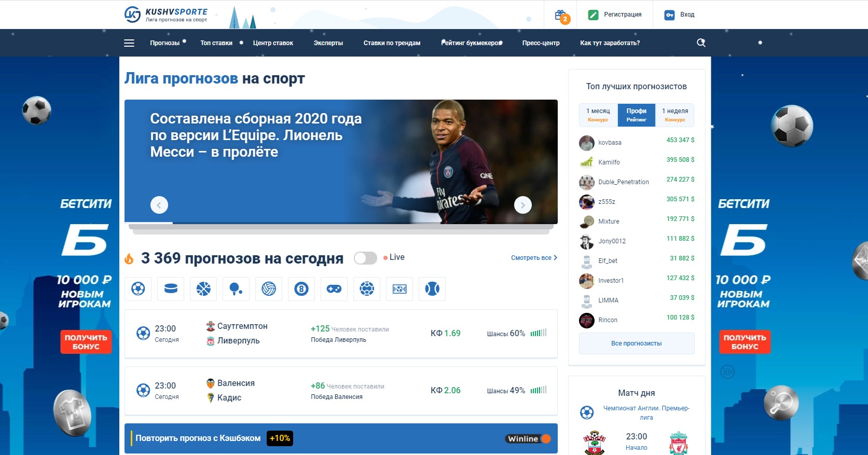Open Рейтинг букмекеров menu item

click(472, 43)
